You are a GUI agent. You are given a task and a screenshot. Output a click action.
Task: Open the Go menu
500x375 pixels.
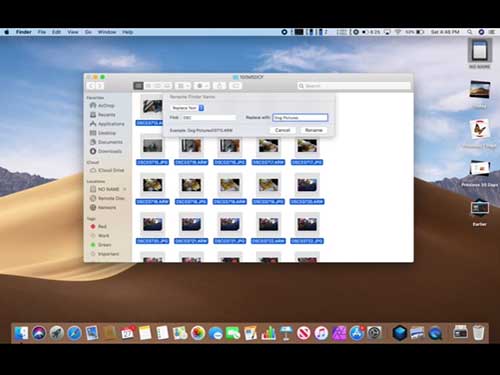(x=88, y=32)
